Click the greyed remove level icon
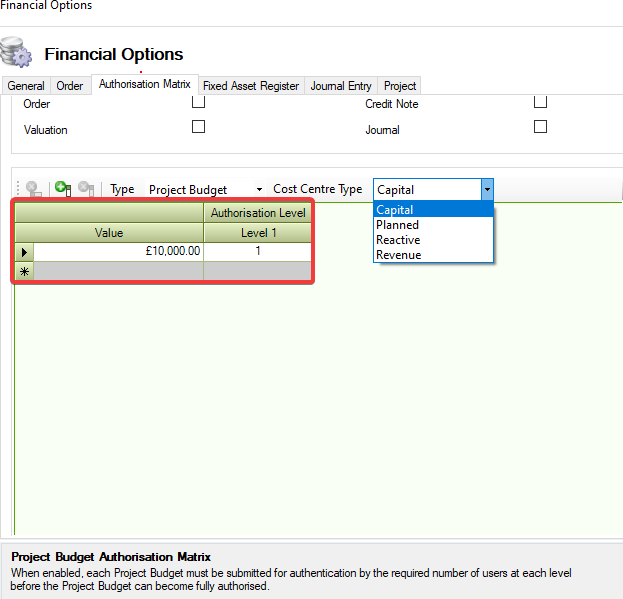Screen dimensions: 623x599 86,188
